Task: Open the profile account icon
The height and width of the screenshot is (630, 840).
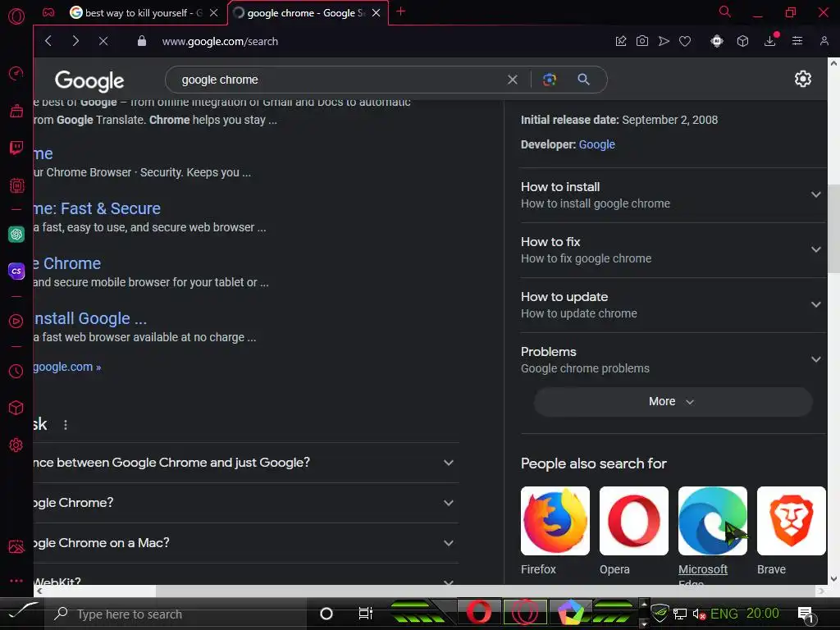Action: point(824,41)
